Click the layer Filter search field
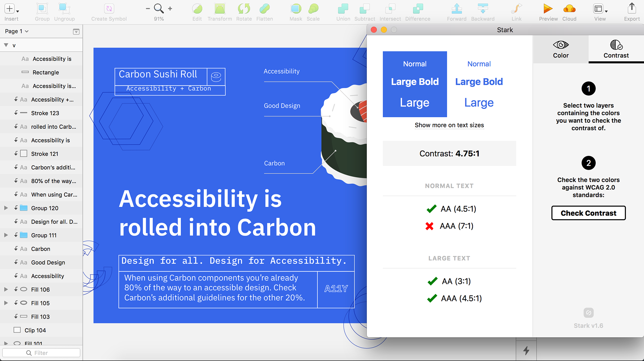Viewport: 644px width, 361px height. [x=41, y=353]
